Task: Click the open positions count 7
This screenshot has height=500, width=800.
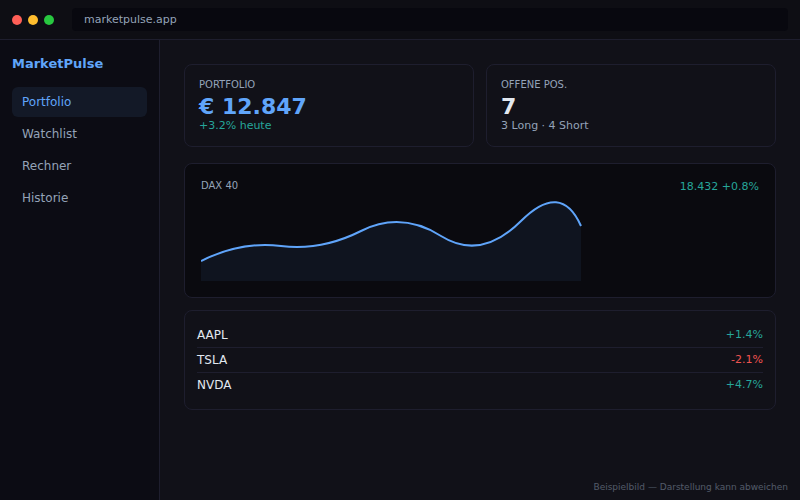Action: 508,106
